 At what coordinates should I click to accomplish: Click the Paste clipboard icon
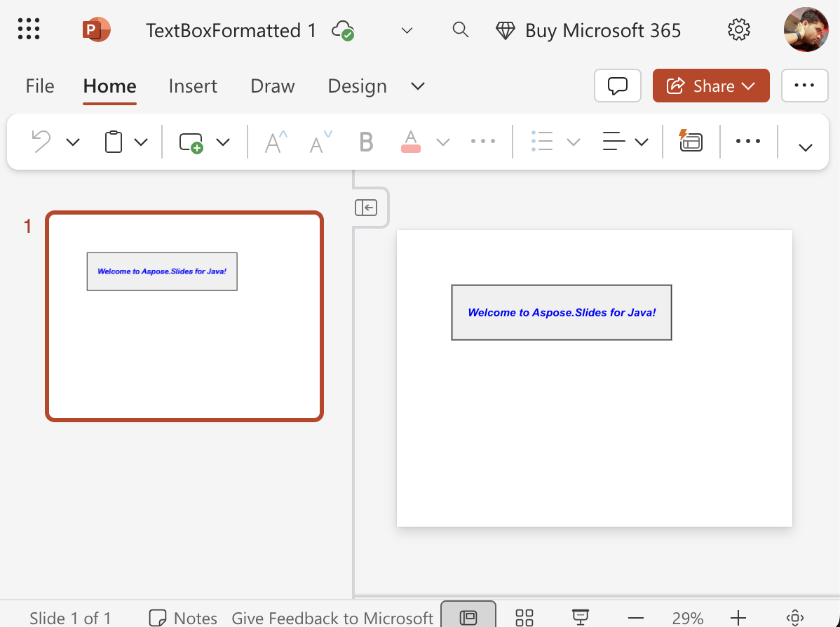(x=114, y=142)
